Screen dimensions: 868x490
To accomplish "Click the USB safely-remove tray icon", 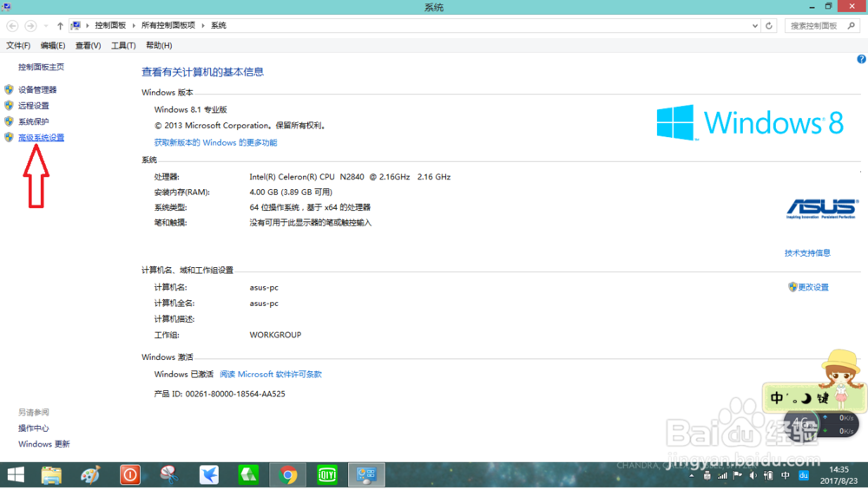I will click(707, 475).
